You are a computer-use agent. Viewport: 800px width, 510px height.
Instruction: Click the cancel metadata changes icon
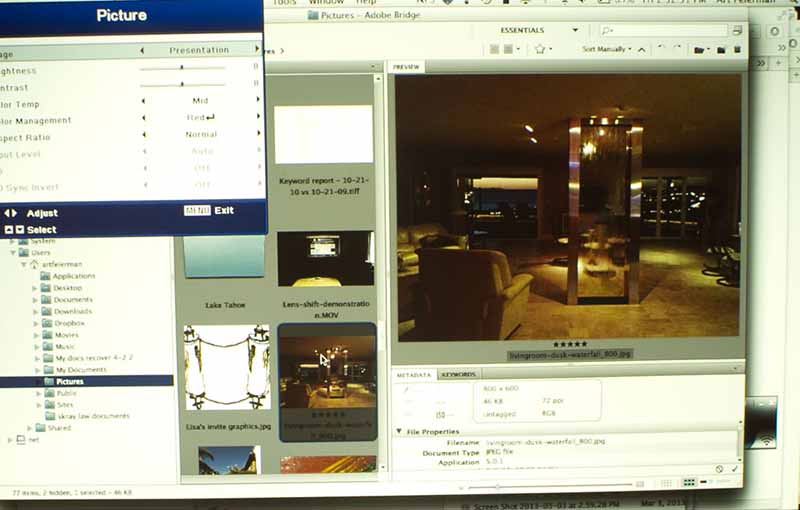coord(719,469)
